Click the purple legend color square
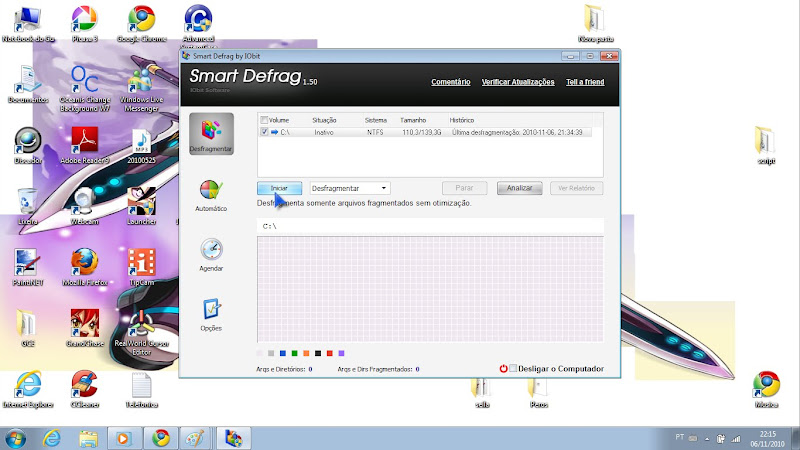800x450 pixels. coord(341,353)
